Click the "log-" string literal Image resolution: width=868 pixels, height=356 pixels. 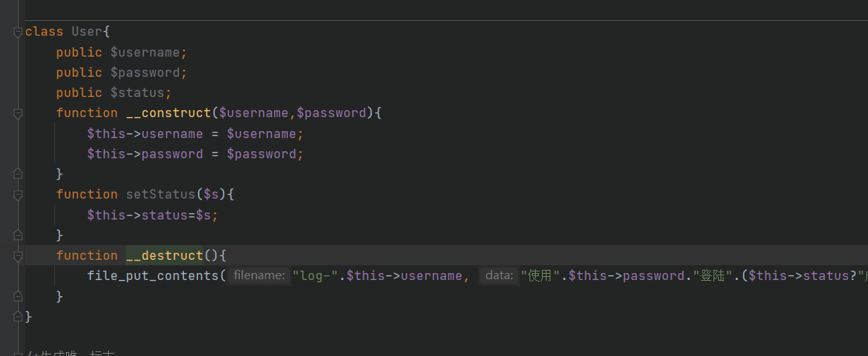315,275
